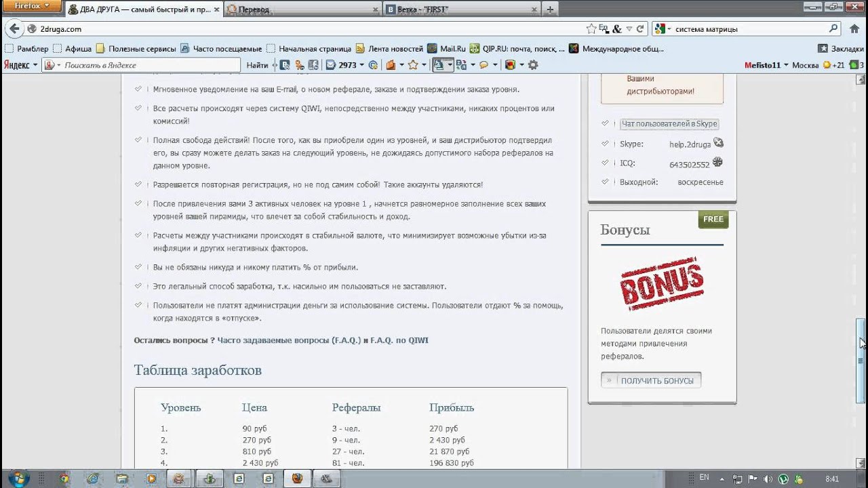Click the bookmark star in address bar

point(591,29)
